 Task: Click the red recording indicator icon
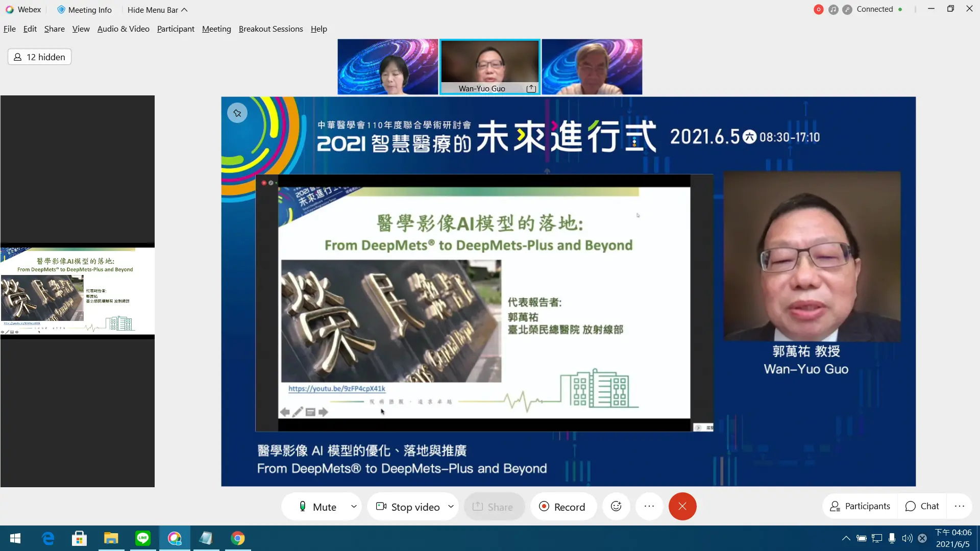818,9
